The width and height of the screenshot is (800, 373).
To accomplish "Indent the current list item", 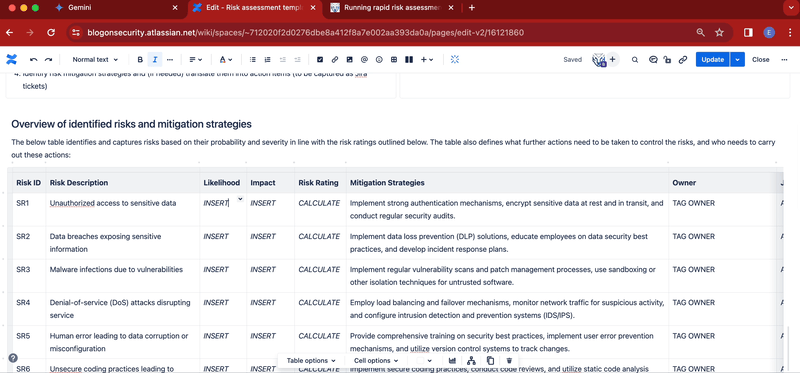I will pos(297,60).
